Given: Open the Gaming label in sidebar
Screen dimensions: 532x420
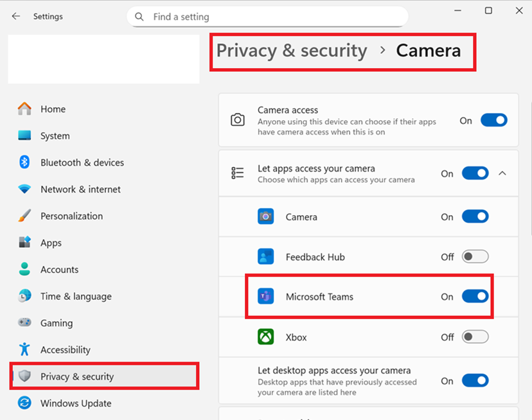Looking at the screenshot, I should click(x=57, y=323).
